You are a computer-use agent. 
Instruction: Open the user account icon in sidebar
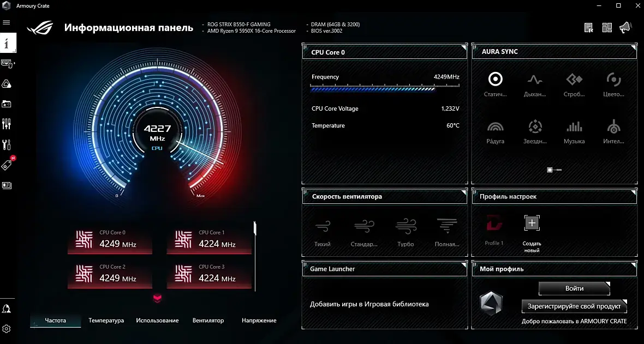pyautogui.click(x=6, y=309)
